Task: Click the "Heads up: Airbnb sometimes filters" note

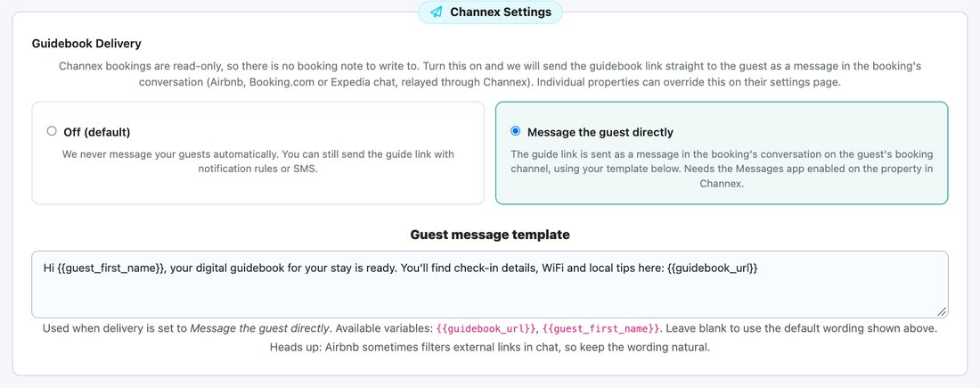Action: pyautogui.click(x=490, y=347)
